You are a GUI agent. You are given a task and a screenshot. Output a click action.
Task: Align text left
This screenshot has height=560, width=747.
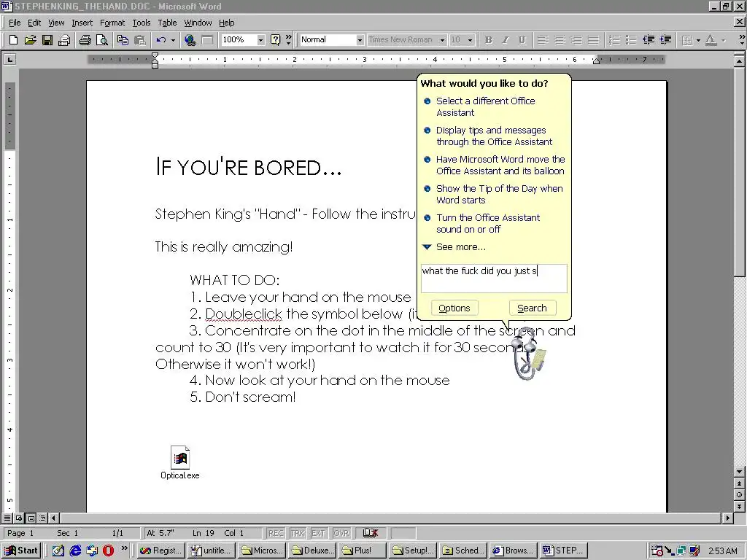click(543, 40)
